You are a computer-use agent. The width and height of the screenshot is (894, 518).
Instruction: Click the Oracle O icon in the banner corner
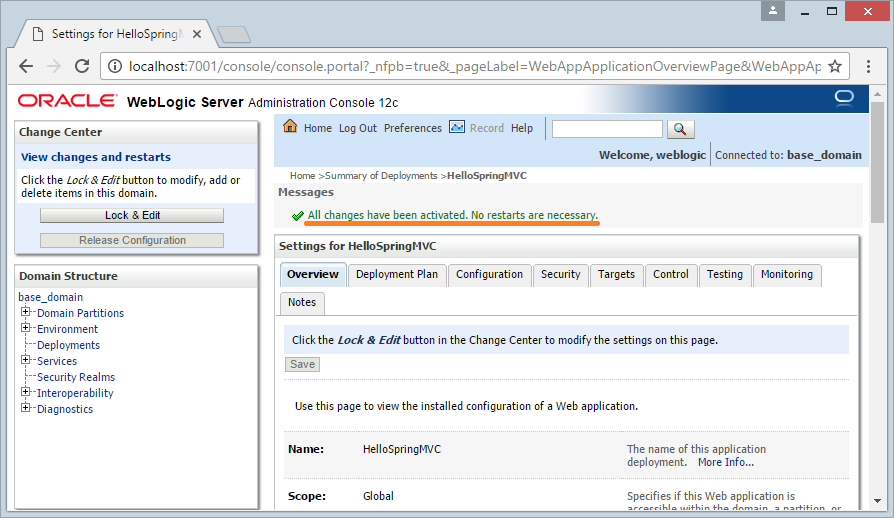[844, 98]
